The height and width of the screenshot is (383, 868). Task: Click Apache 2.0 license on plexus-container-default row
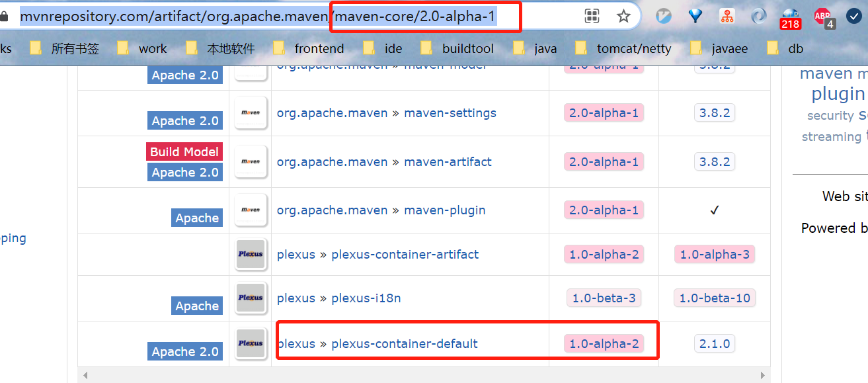point(185,351)
